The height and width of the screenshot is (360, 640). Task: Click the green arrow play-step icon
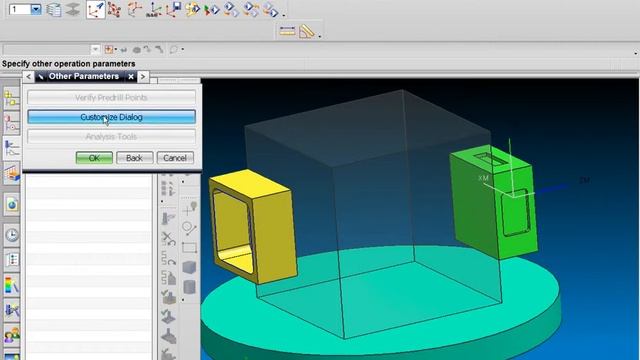pyautogui.click(x=212, y=10)
